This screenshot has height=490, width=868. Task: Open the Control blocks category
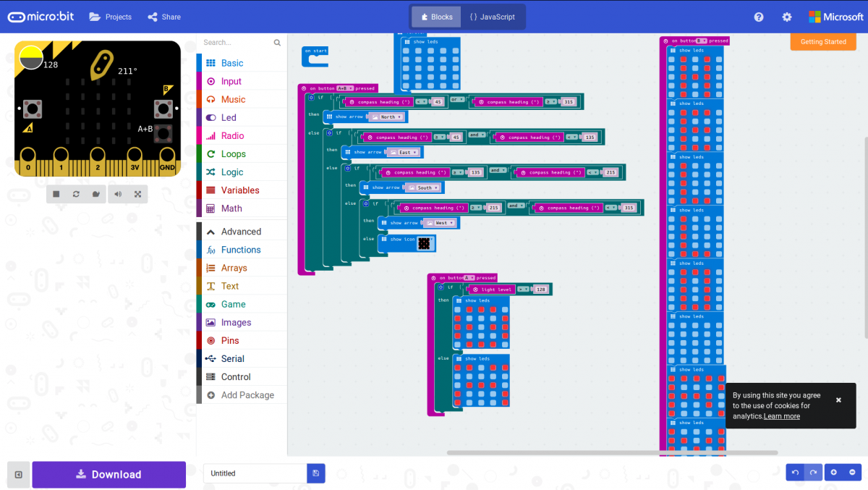pyautogui.click(x=242, y=376)
